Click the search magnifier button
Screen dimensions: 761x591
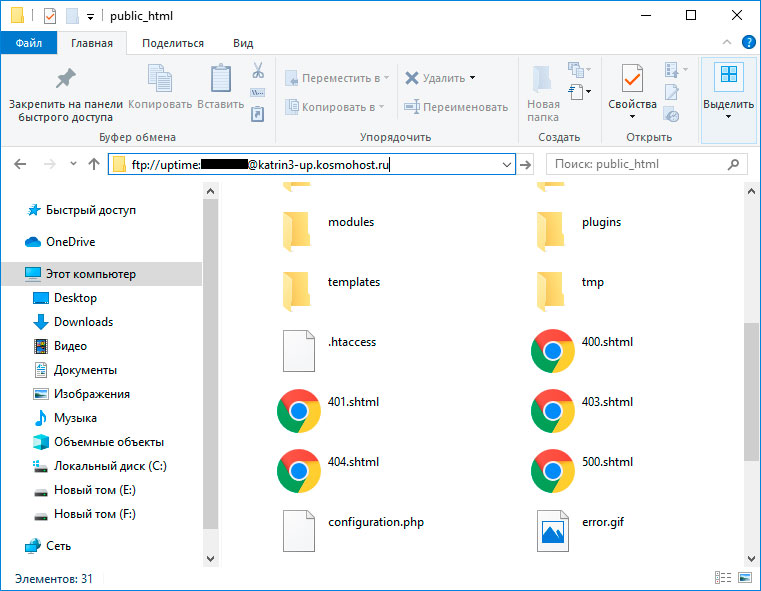pos(733,164)
